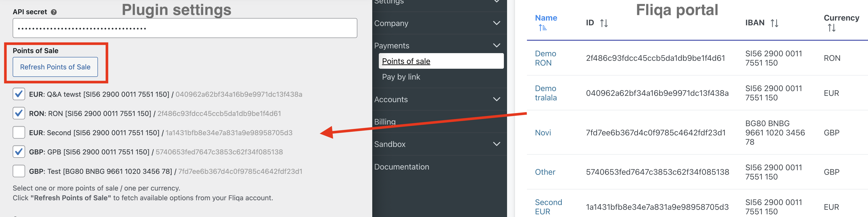Image resolution: width=868 pixels, height=217 pixels.
Task: Click the API secret help icon
Action: pos(54,12)
